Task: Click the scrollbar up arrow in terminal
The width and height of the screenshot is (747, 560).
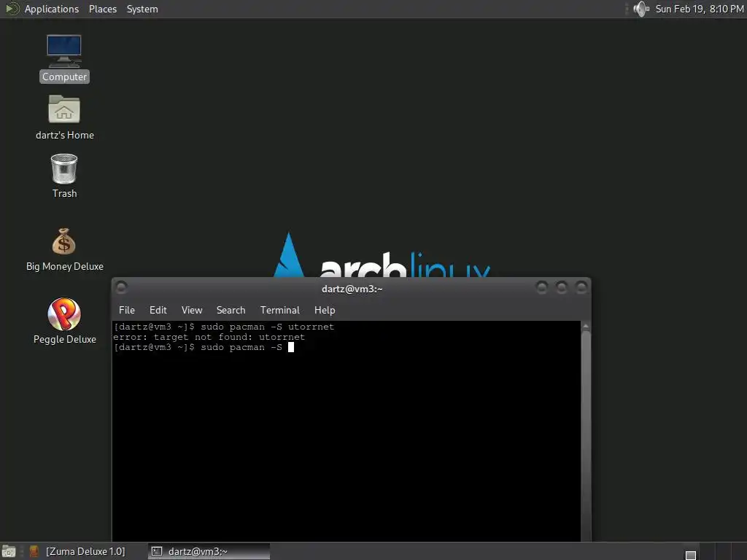Action: 586,326
